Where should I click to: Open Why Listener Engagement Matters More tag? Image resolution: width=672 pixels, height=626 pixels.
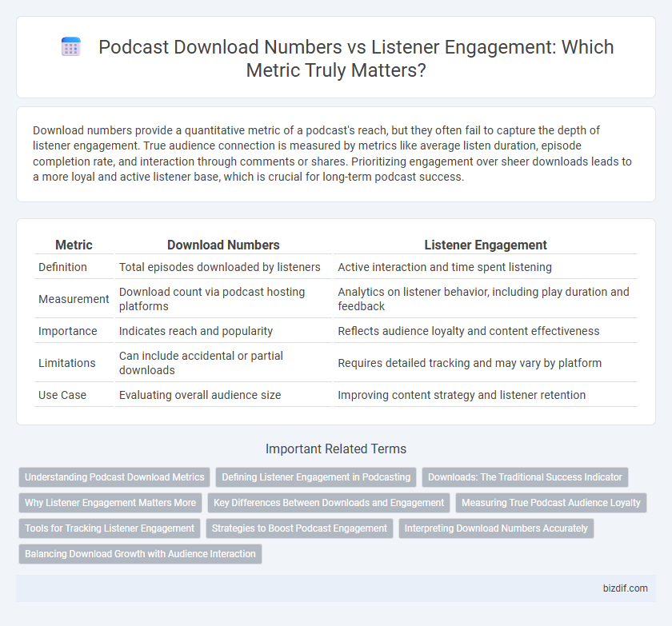pos(110,503)
